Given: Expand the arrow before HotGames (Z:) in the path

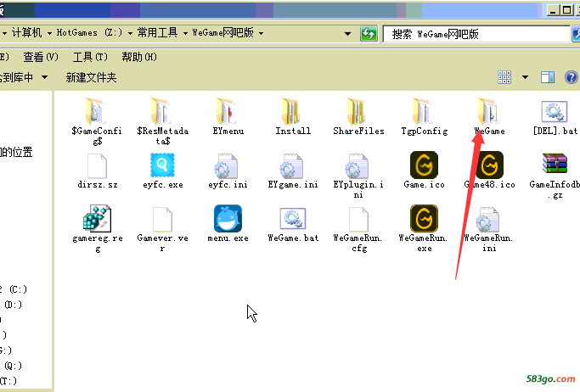Looking at the screenshot, I should pyautogui.click(x=49, y=33).
